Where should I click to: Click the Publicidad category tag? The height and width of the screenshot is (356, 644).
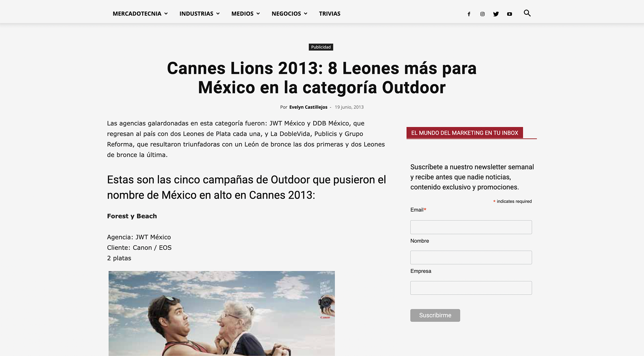tap(321, 47)
